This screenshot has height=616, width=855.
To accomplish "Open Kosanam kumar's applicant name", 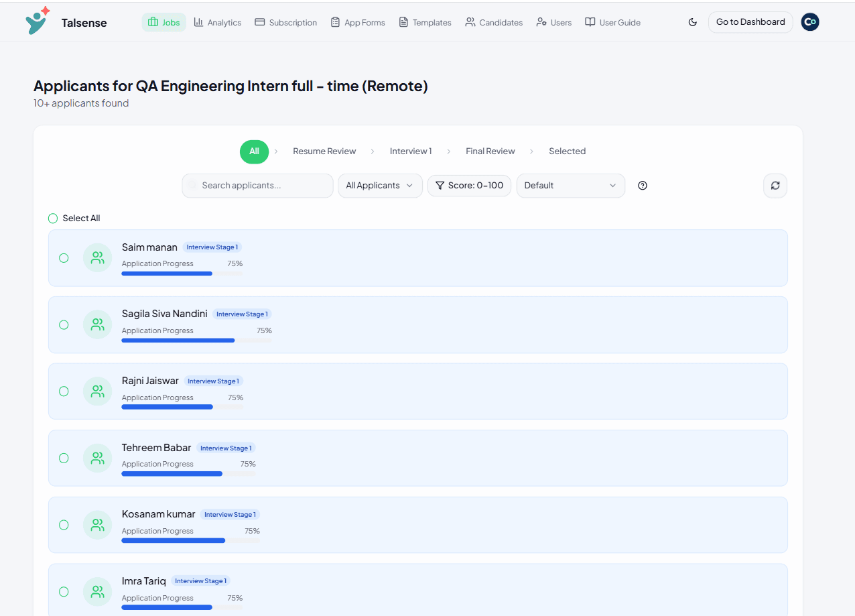I will point(159,514).
